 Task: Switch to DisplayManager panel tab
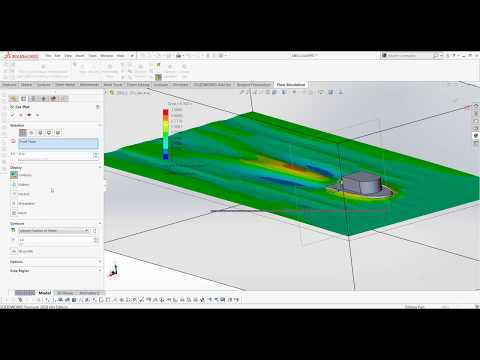(x=54, y=99)
